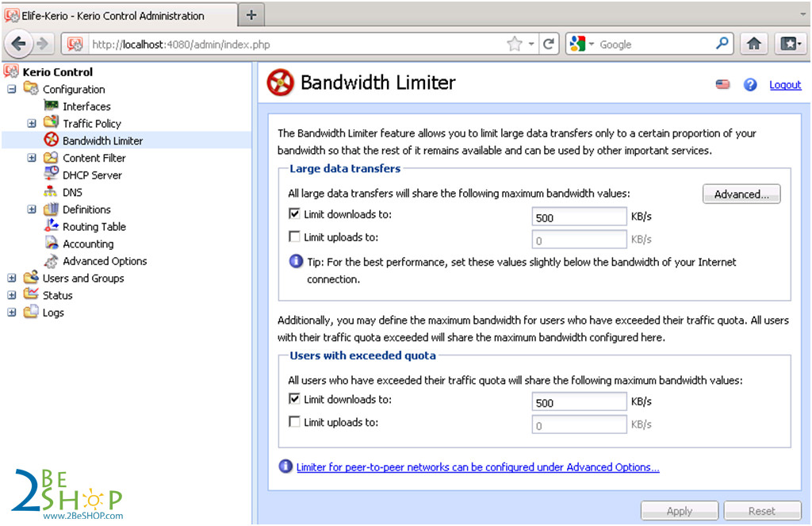Click the Status chart icon
This screenshot has height=526, width=812.
(x=31, y=294)
